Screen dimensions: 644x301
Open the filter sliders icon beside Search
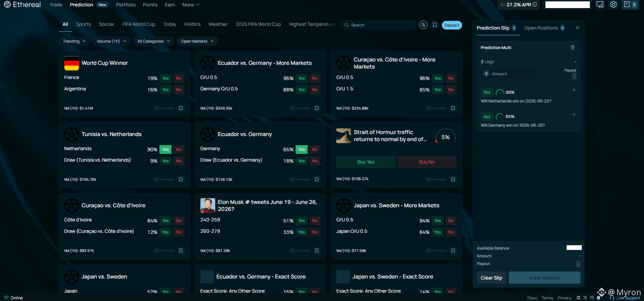point(423,25)
